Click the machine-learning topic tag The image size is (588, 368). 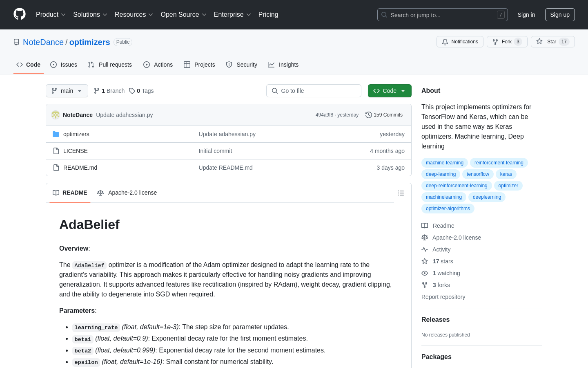click(x=445, y=163)
